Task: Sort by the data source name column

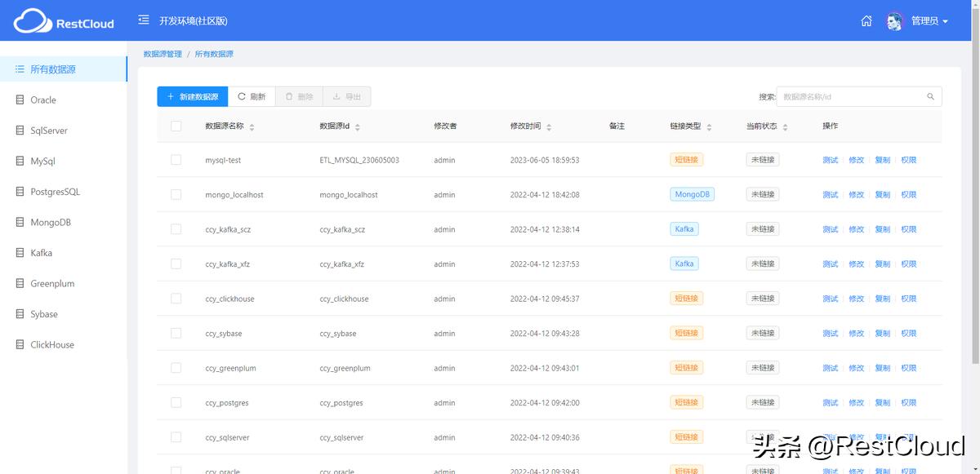Action: (x=252, y=127)
